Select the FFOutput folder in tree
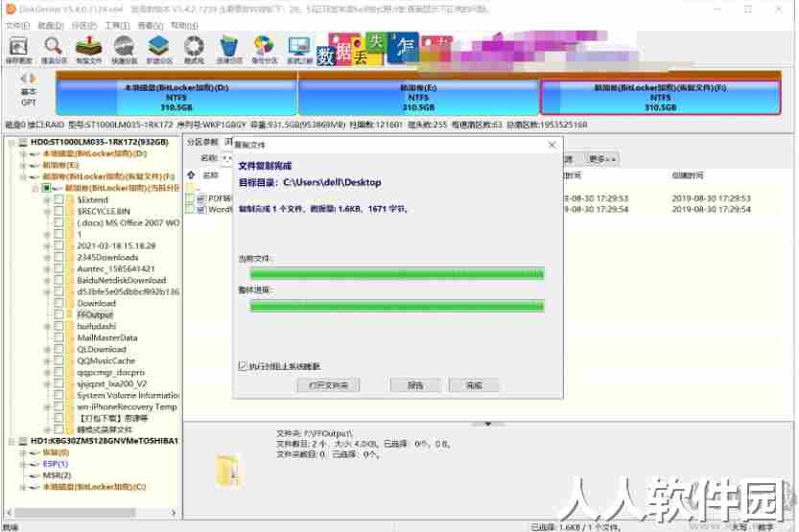Viewport: 799px width, 532px height. pyautogui.click(x=95, y=314)
